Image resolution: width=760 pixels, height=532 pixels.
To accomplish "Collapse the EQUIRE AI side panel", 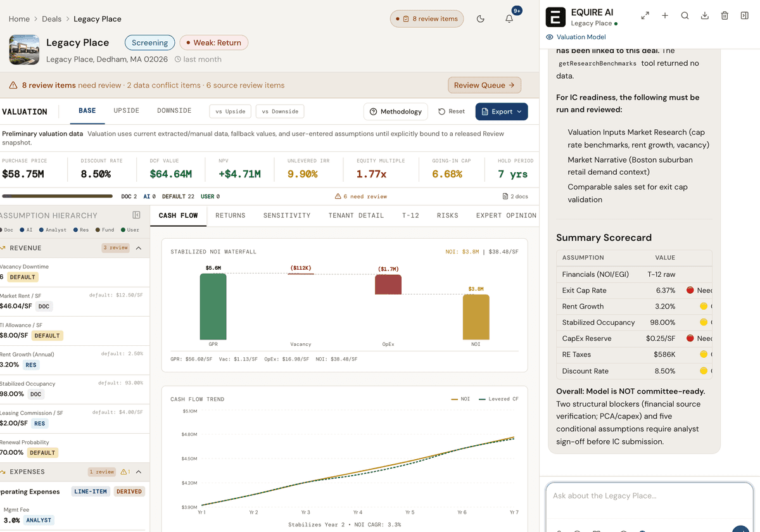I will (744, 15).
